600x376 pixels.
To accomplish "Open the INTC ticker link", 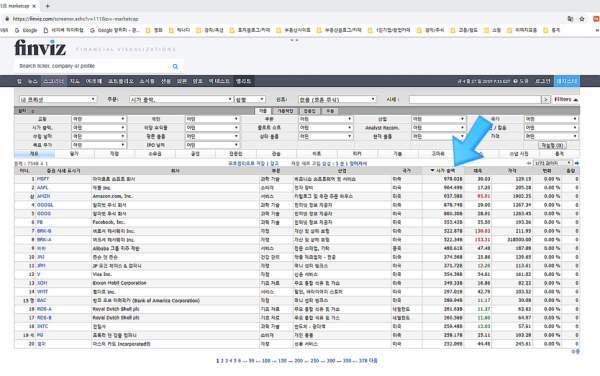I will [x=42, y=326].
